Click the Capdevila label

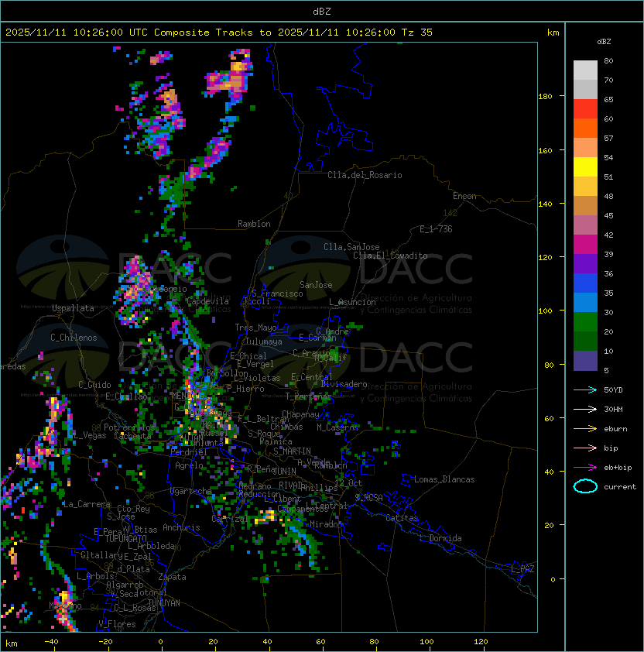coord(207,301)
